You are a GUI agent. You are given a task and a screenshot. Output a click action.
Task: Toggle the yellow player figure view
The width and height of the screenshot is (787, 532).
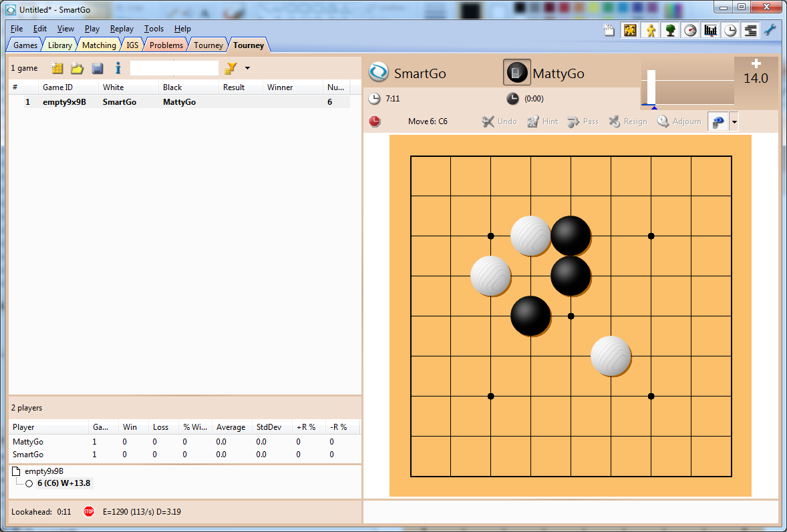click(651, 31)
